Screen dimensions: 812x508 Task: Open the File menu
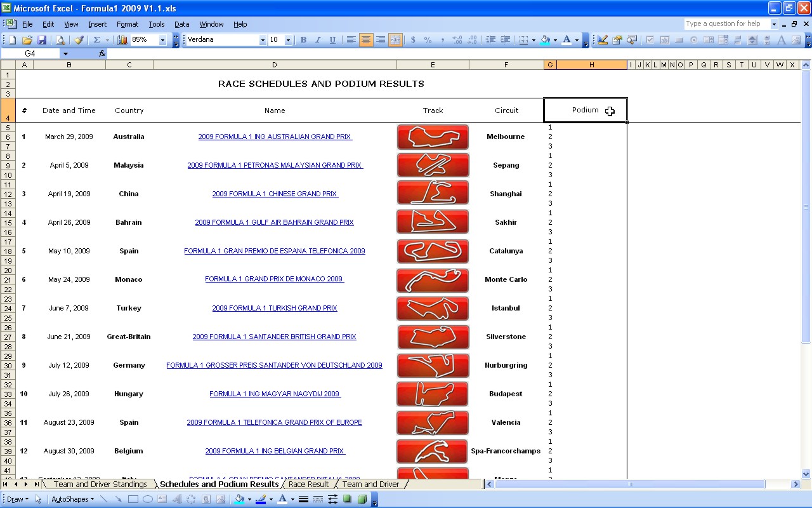27,24
